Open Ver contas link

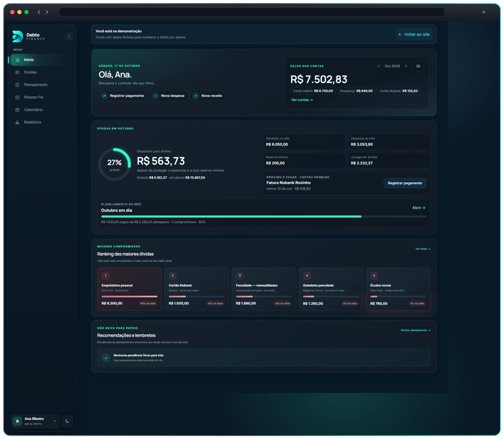click(x=302, y=100)
